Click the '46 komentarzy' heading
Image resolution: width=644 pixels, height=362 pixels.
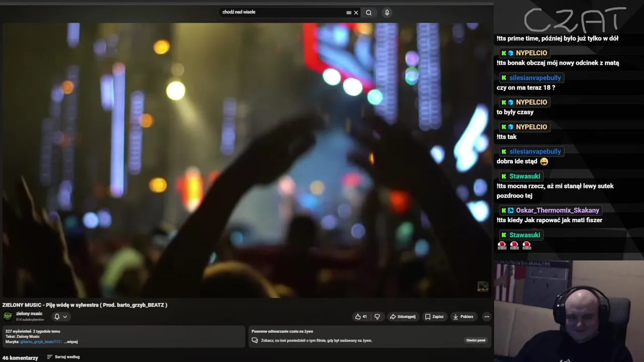(x=20, y=358)
